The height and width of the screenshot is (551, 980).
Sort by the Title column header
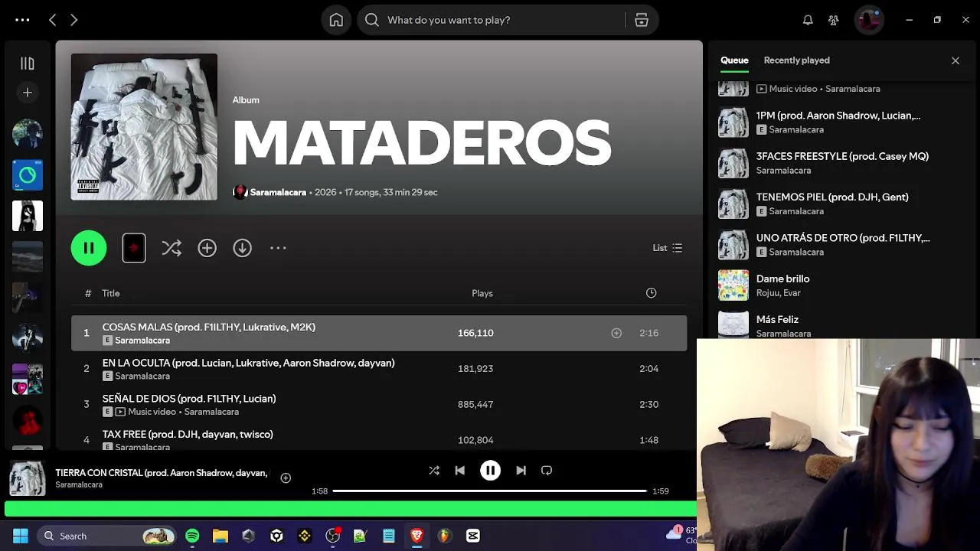(111, 293)
